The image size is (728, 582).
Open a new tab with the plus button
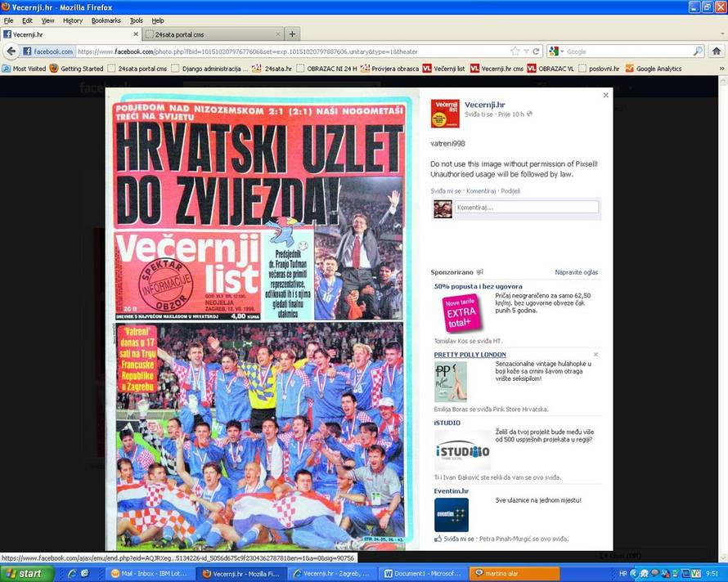click(x=292, y=34)
